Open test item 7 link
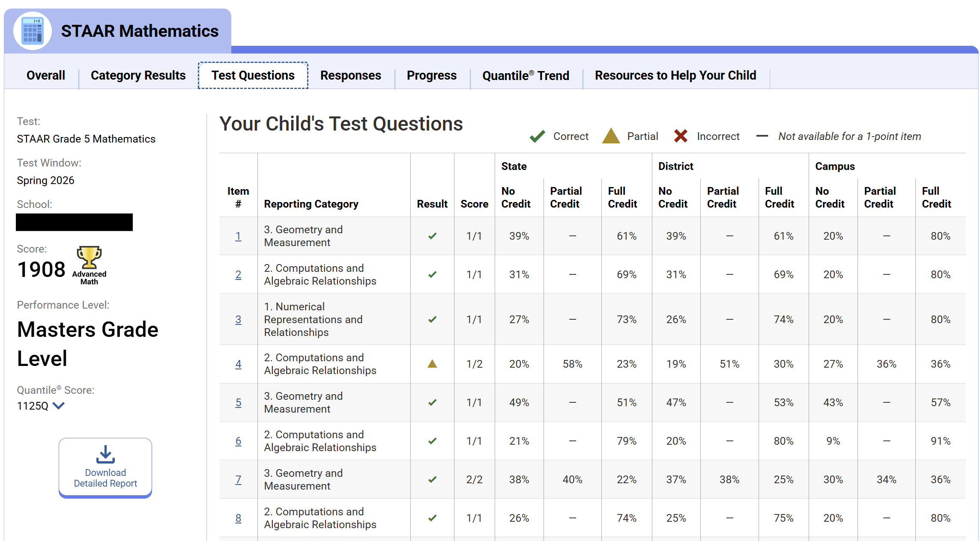980x541 pixels. click(x=238, y=479)
